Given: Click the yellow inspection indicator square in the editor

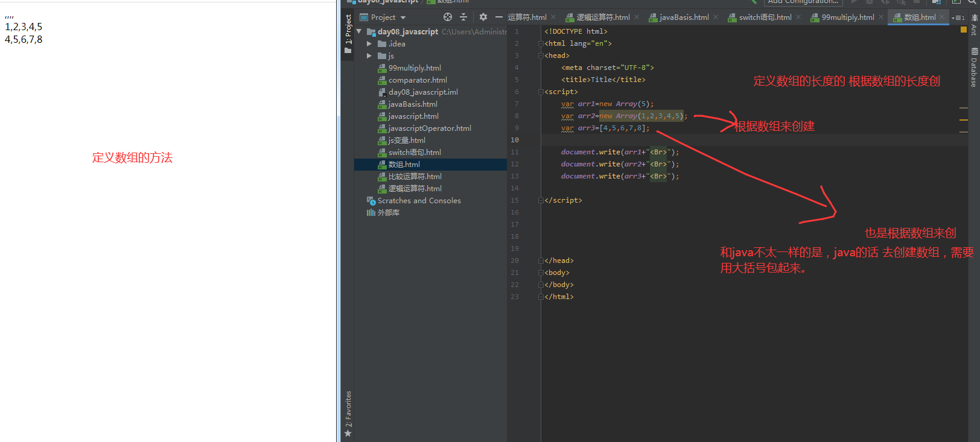Looking at the screenshot, I should [x=963, y=30].
